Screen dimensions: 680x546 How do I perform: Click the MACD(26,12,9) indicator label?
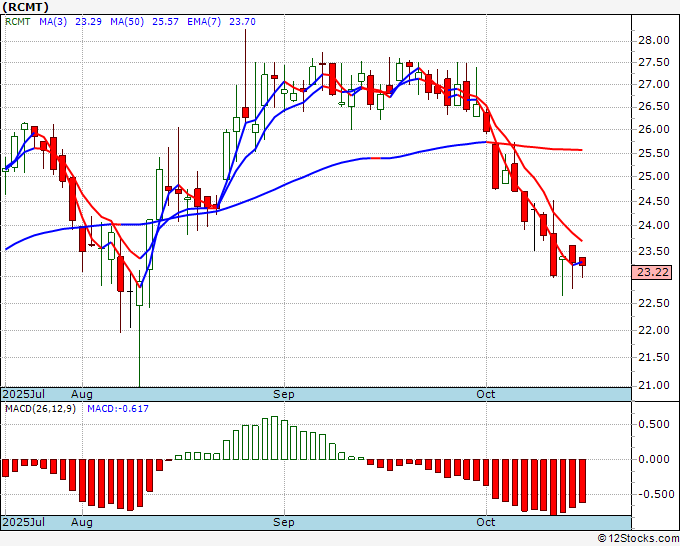40,409
